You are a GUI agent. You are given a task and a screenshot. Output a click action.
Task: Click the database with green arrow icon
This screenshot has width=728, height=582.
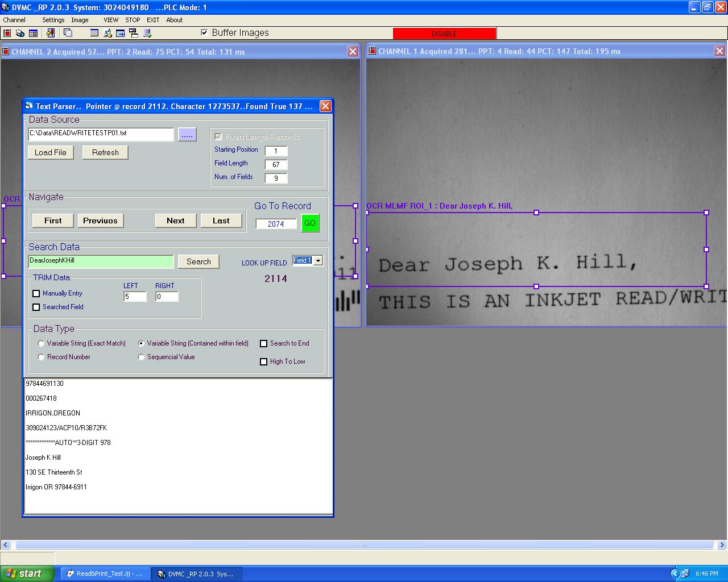coord(147,33)
